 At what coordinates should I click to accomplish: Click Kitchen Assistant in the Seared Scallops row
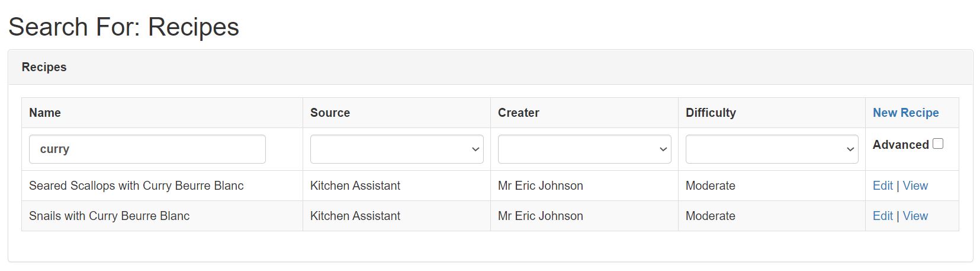click(x=355, y=186)
